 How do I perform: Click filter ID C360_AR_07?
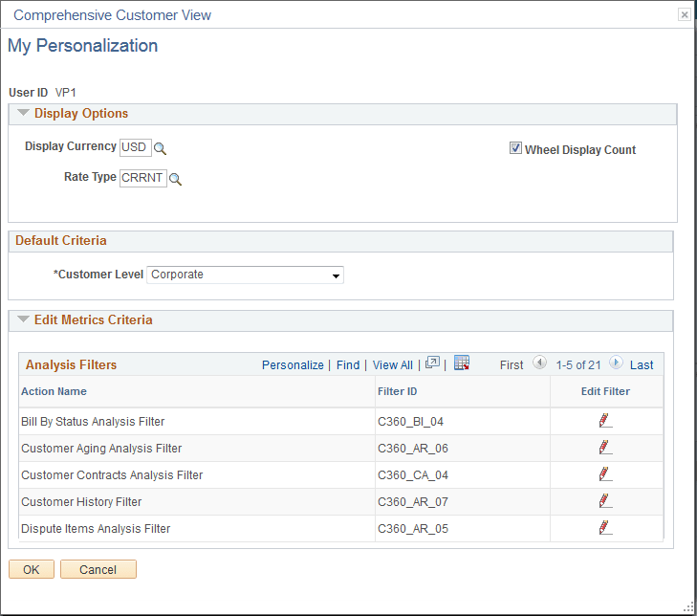(x=413, y=501)
